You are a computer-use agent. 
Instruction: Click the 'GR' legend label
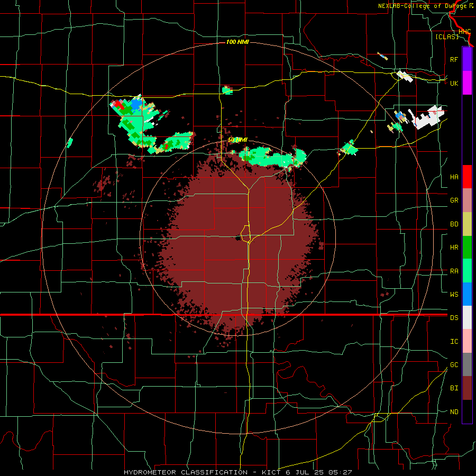(454, 200)
